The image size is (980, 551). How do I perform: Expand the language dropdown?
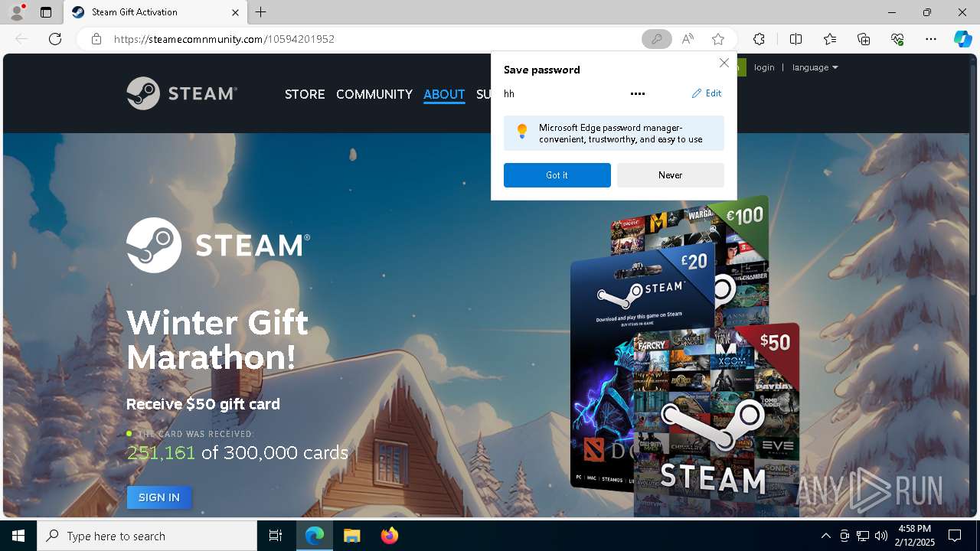click(815, 67)
